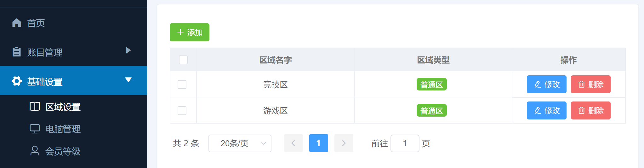Click the green 添加 button

coord(190,32)
